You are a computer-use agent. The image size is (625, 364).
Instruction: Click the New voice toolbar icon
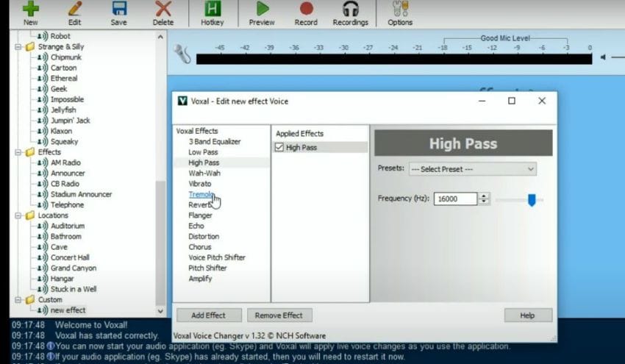31,9
